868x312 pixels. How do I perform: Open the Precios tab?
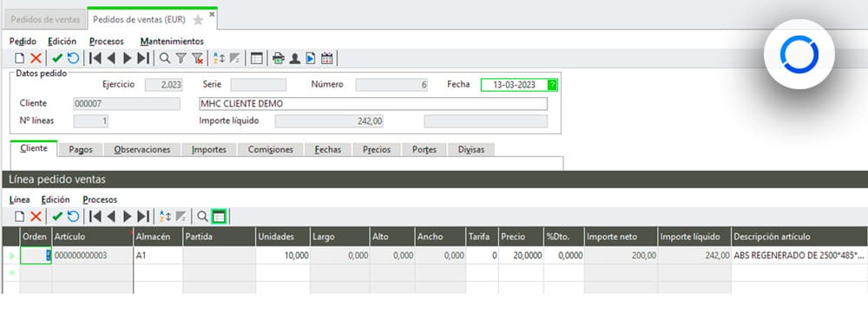[x=377, y=149]
